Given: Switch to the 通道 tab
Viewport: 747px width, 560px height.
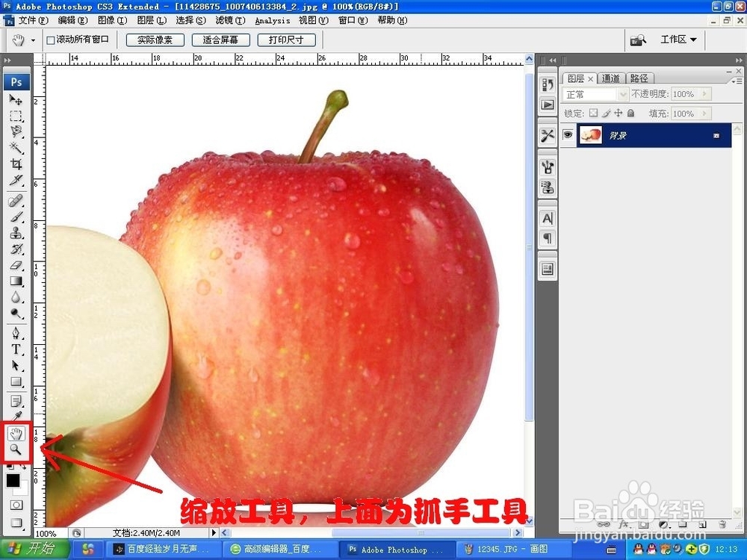Looking at the screenshot, I should point(611,78).
